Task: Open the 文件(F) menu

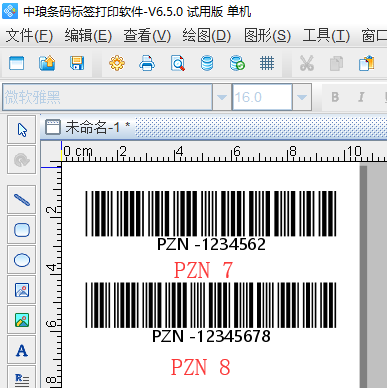Action: click(x=29, y=36)
